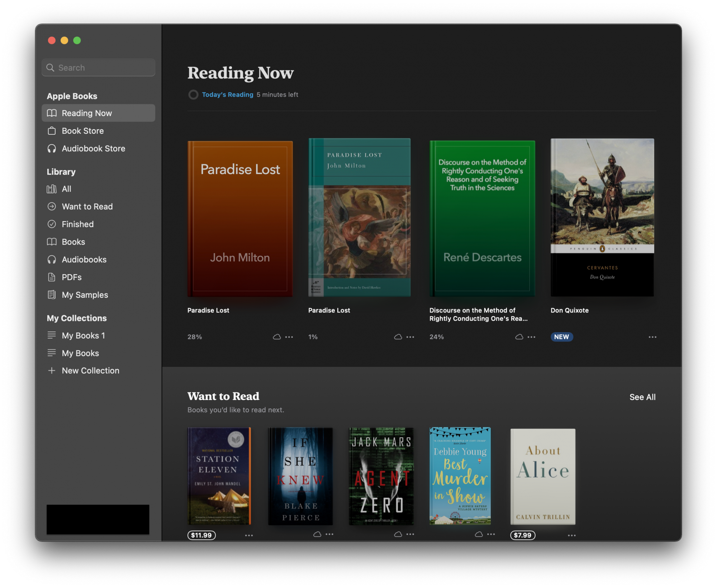Click the Reading Now open-book icon

[52, 113]
